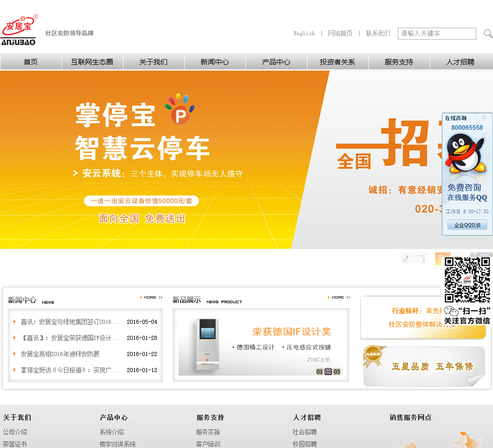Open footer link 楼宇对讲系统

tap(118, 444)
